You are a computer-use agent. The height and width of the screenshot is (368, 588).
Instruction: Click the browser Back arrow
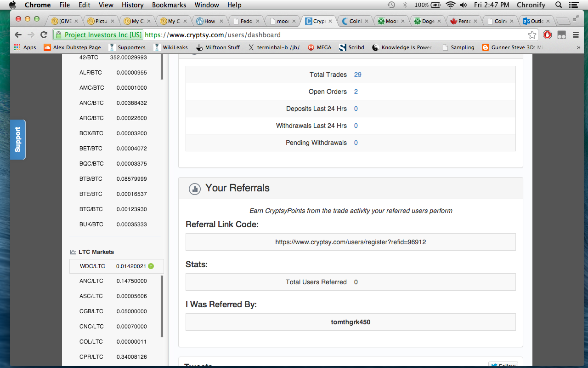point(18,35)
